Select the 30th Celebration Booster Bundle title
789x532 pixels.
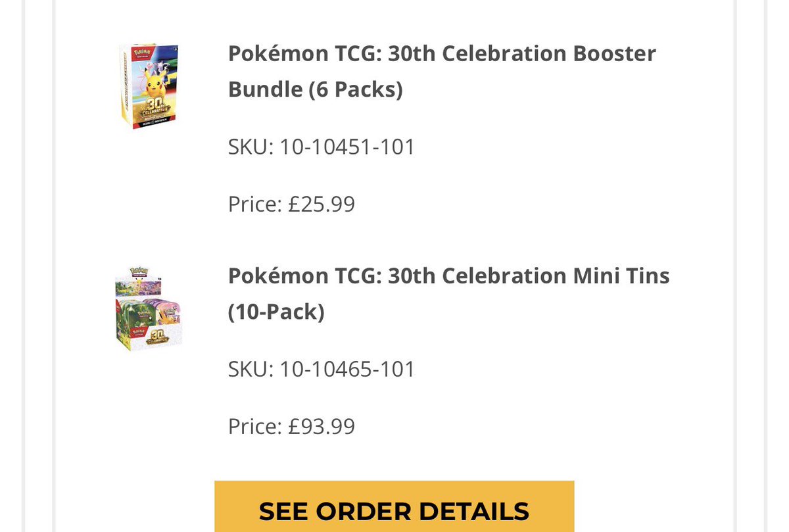(x=442, y=71)
